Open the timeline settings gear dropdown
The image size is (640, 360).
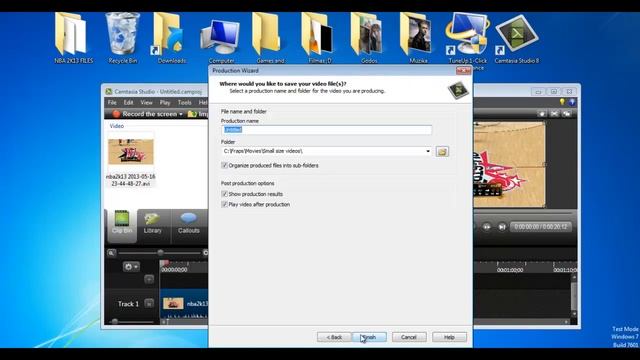pos(131,267)
